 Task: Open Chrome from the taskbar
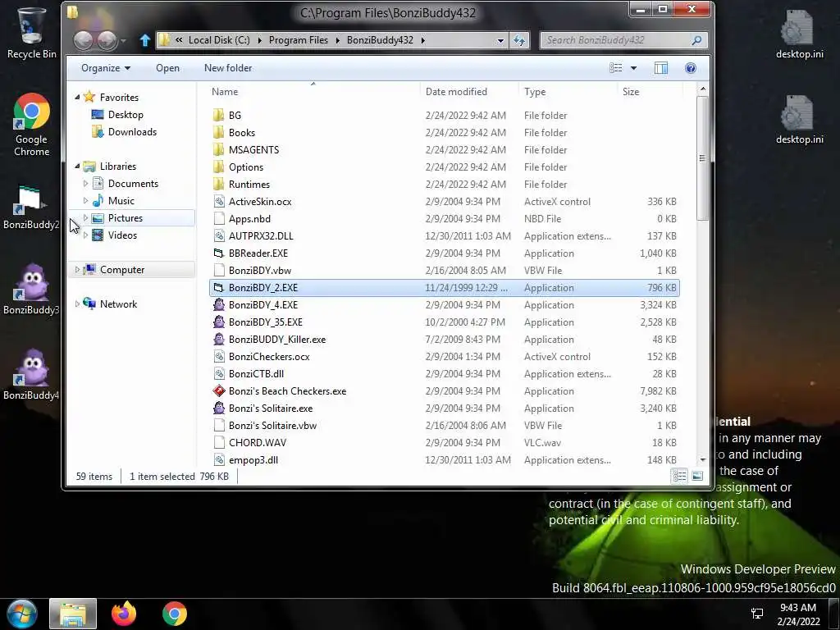click(175, 614)
